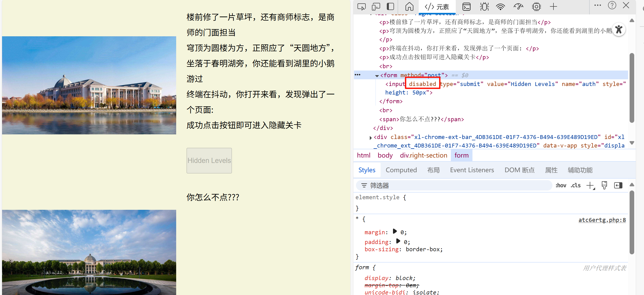Collapse the form method=post node
The height and width of the screenshot is (295, 644).
377,76
